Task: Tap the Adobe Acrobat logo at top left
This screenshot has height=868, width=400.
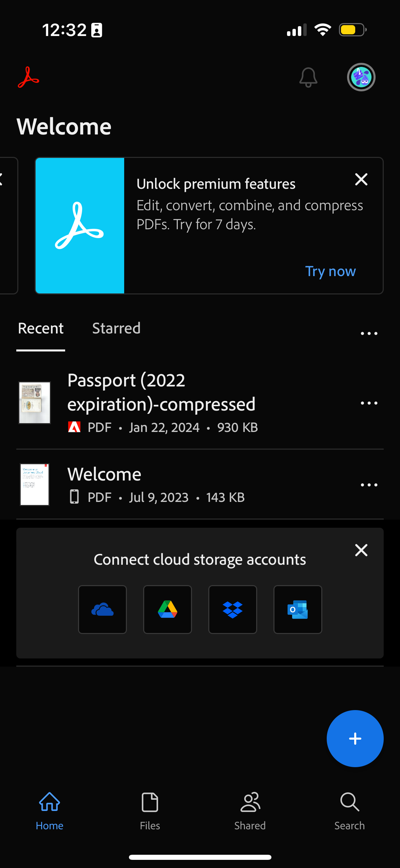Action: pyautogui.click(x=28, y=77)
